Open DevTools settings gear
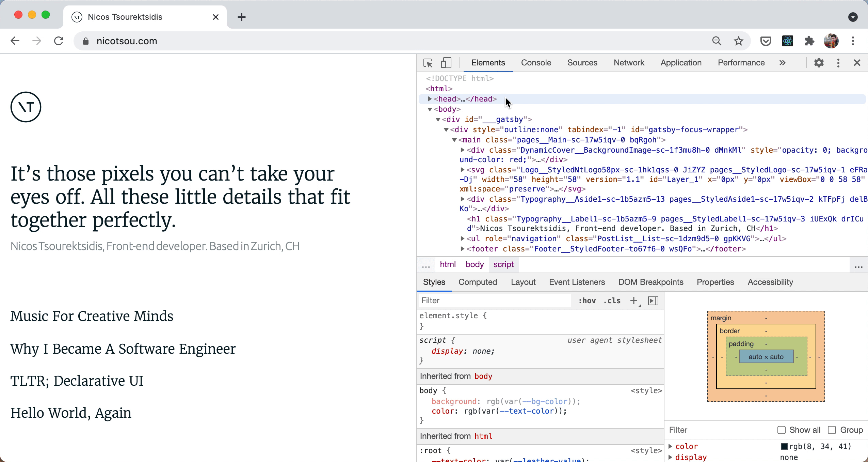868x462 pixels. tap(819, 63)
